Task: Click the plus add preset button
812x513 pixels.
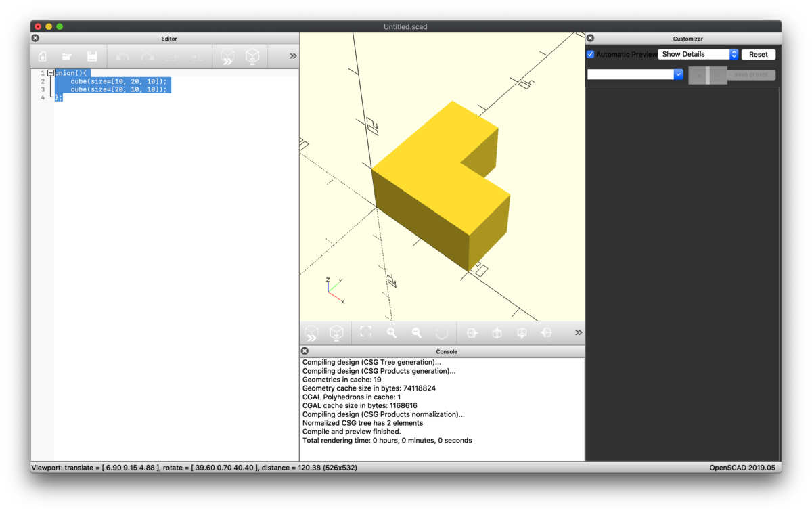Action: pos(698,75)
